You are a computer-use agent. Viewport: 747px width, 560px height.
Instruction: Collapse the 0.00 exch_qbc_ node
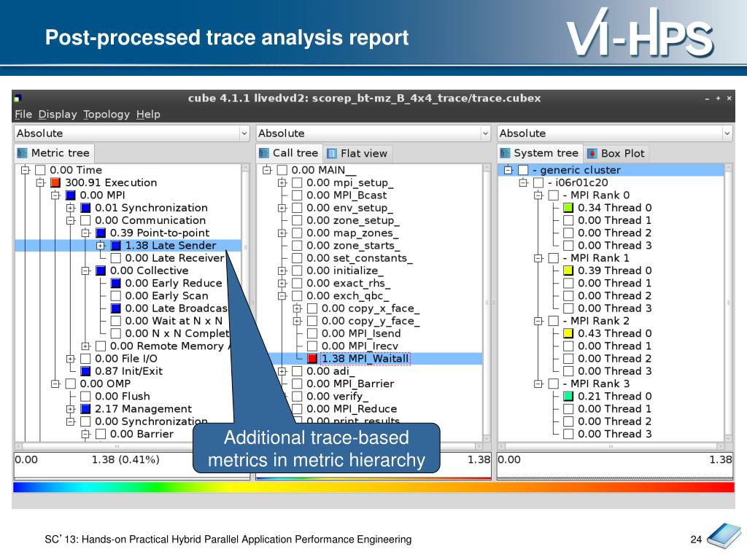(282, 296)
